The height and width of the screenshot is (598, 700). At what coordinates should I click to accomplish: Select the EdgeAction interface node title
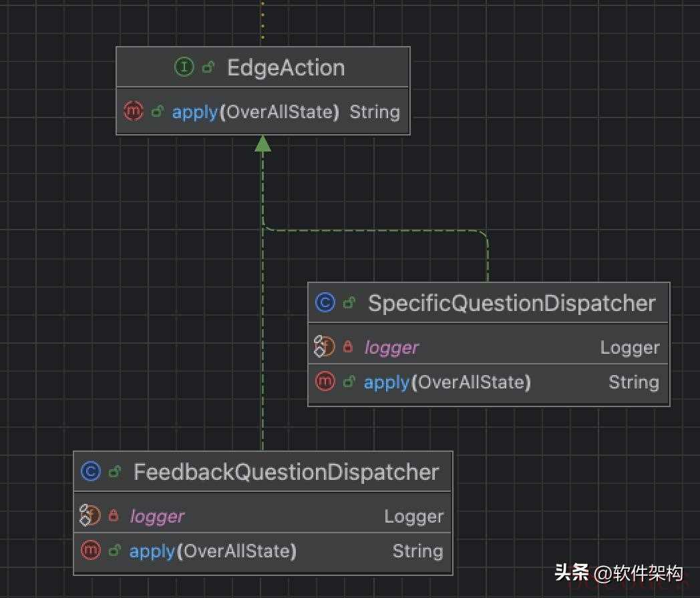click(x=286, y=67)
